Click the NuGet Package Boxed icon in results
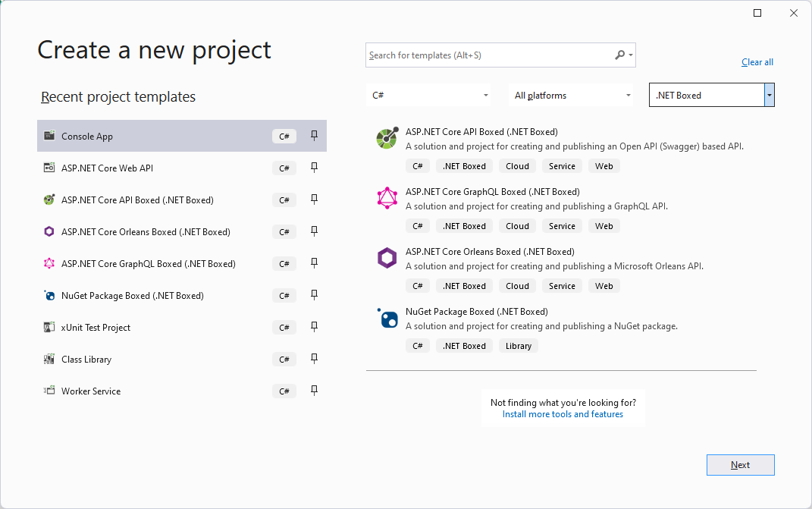812x509 pixels. click(x=387, y=318)
